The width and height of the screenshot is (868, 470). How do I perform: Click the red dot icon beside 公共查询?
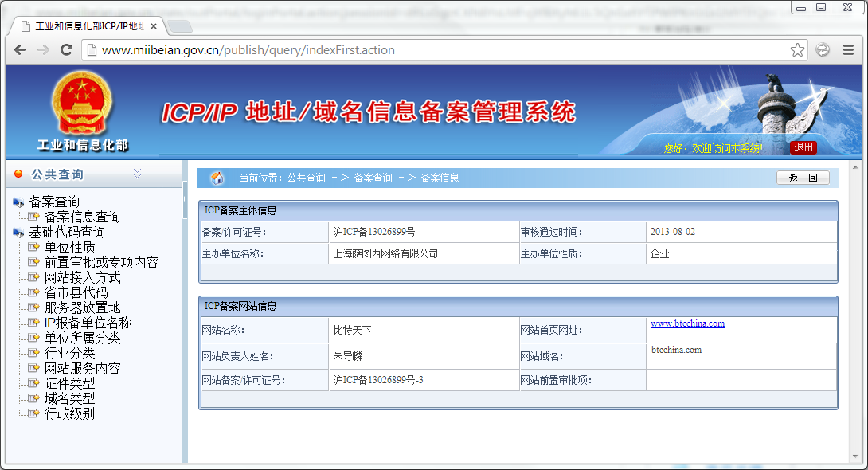click(x=18, y=174)
